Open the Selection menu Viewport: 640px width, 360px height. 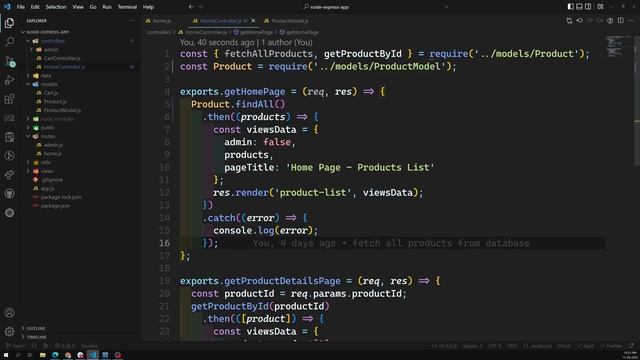tap(56, 7)
